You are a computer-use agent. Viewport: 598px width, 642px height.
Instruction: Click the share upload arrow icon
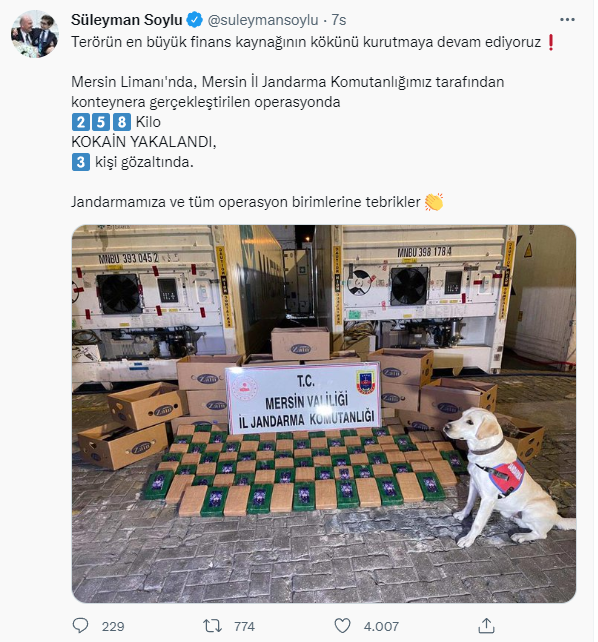click(486, 626)
